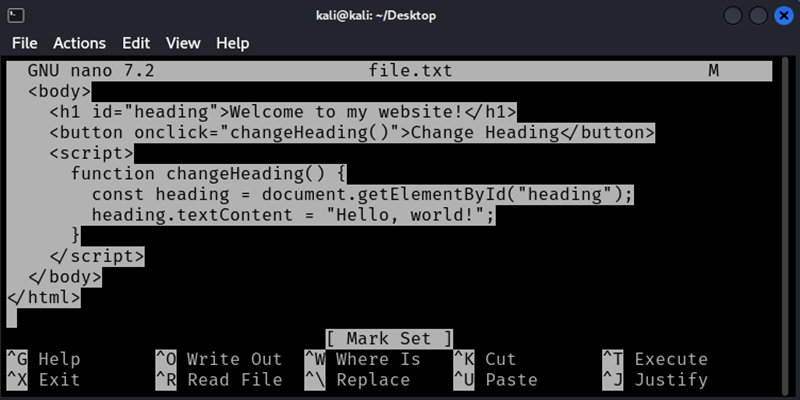The width and height of the screenshot is (800, 400).
Task: Click the Change Heading button code line
Action: coord(352,133)
